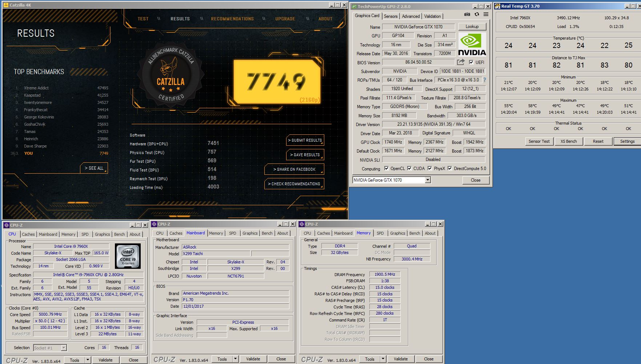Screen dimensions: 641x364
Task: Click Check Recommendations button
Action: click(294, 184)
